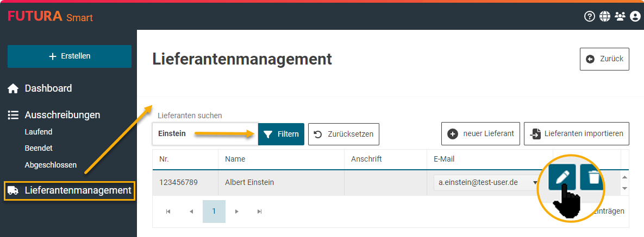644x237 pixels.
Task: Select Laufend under Ausschreibungen
Action: pos(39,132)
